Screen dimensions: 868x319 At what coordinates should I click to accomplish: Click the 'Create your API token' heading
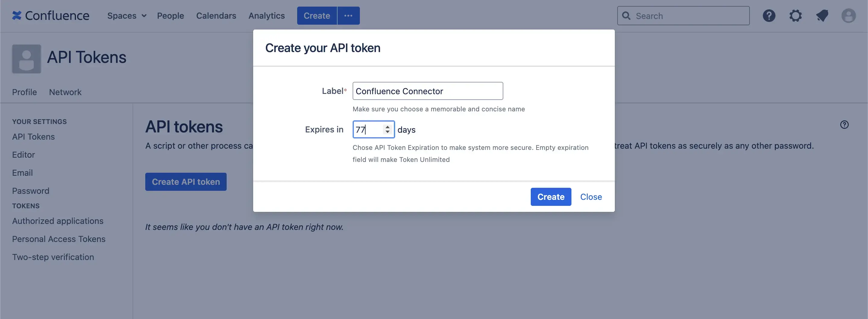(x=322, y=48)
